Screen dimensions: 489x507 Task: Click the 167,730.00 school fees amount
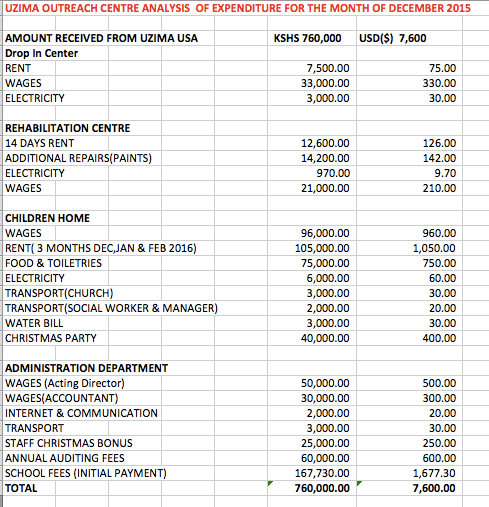click(x=322, y=473)
